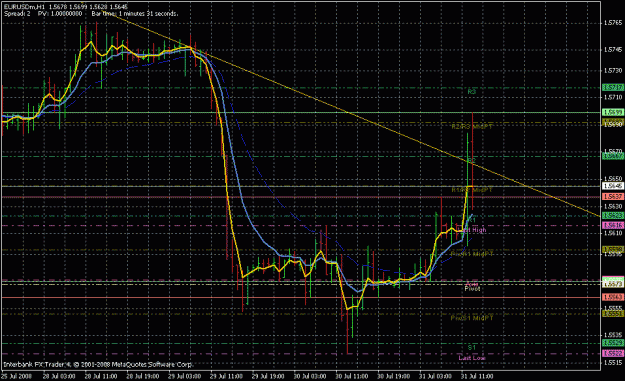Screen dimensions: 625x381
Task: Click the green 1.5623 price tag
Action: click(613, 216)
